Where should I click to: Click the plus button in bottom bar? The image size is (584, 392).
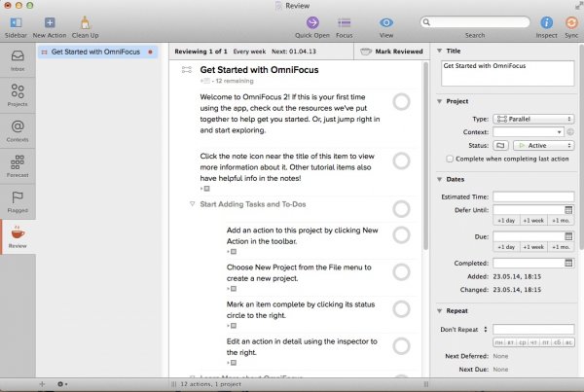(x=42, y=384)
